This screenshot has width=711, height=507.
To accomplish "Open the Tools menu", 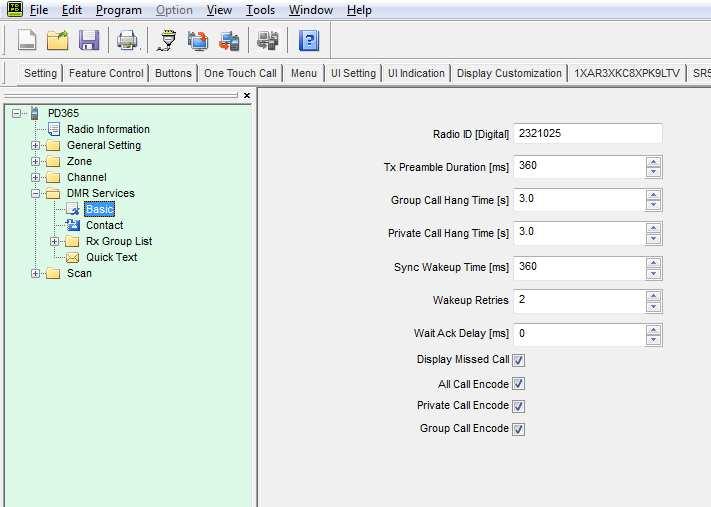I will (260, 10).
